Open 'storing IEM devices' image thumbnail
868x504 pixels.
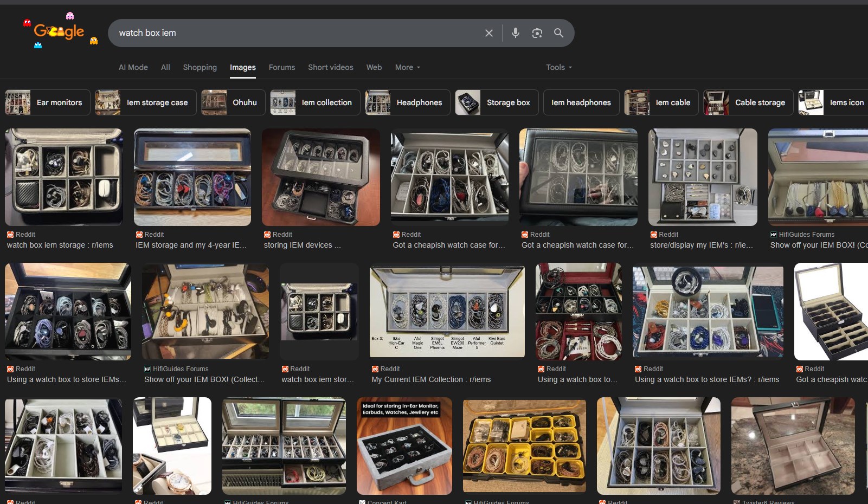pos(321,177)
